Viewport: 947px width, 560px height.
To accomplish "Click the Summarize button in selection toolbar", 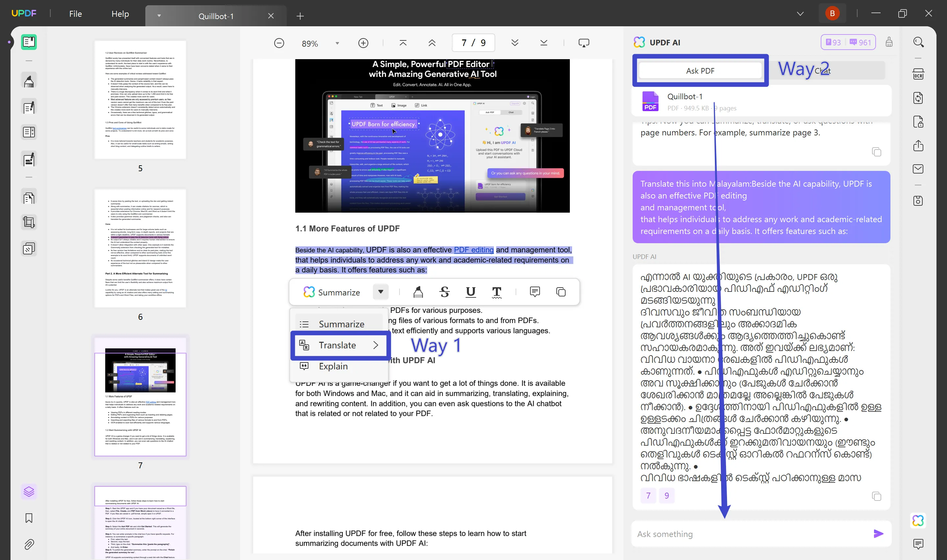I will [x=332, y=292].
